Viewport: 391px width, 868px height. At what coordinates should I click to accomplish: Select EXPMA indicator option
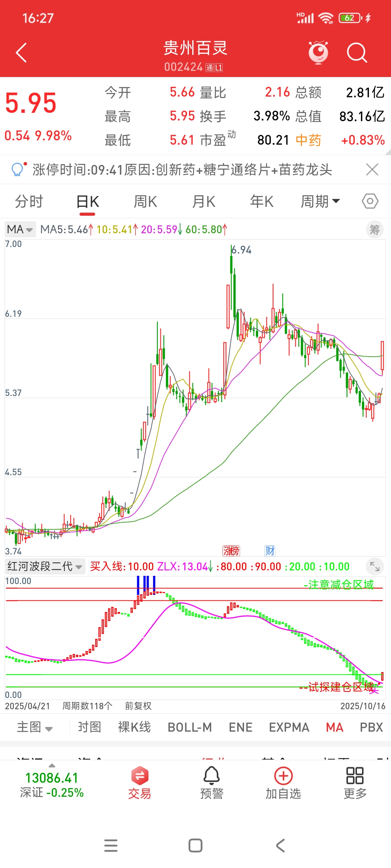(289, 727)
